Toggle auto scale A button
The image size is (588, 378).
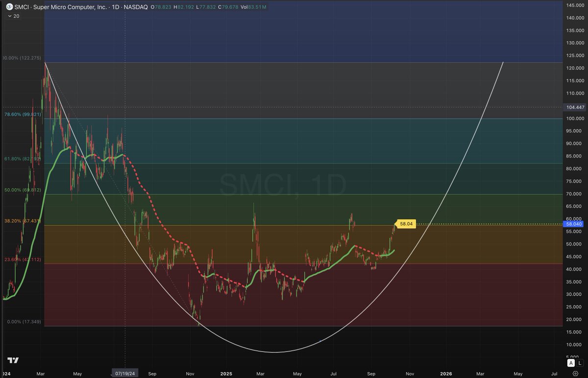pos(571,363)
